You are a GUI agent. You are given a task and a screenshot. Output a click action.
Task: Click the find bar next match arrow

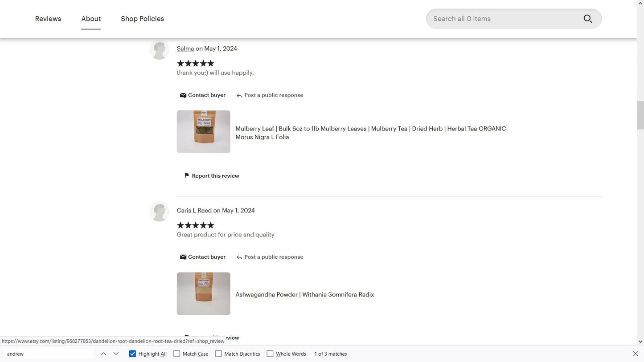(x=116, y=354)
